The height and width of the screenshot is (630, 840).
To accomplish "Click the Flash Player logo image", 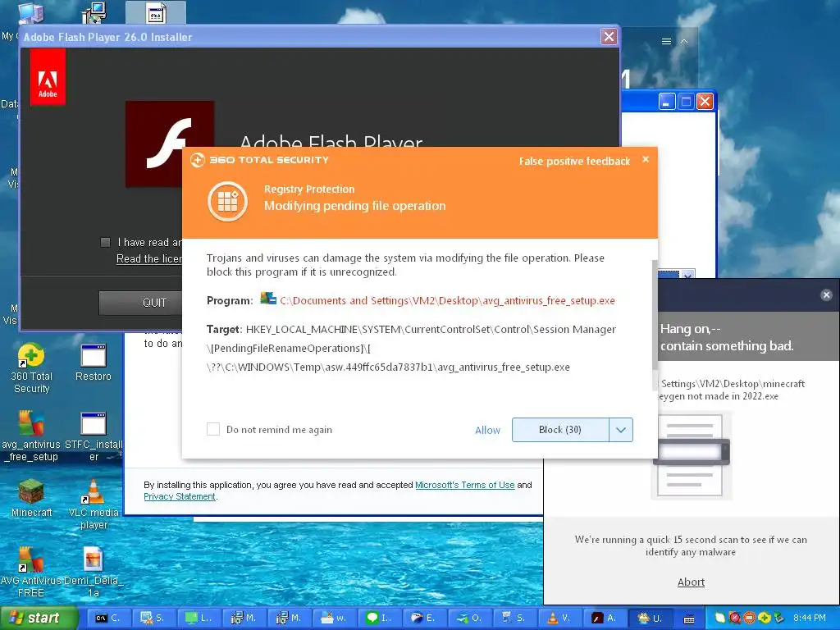I will pos(170,144).
